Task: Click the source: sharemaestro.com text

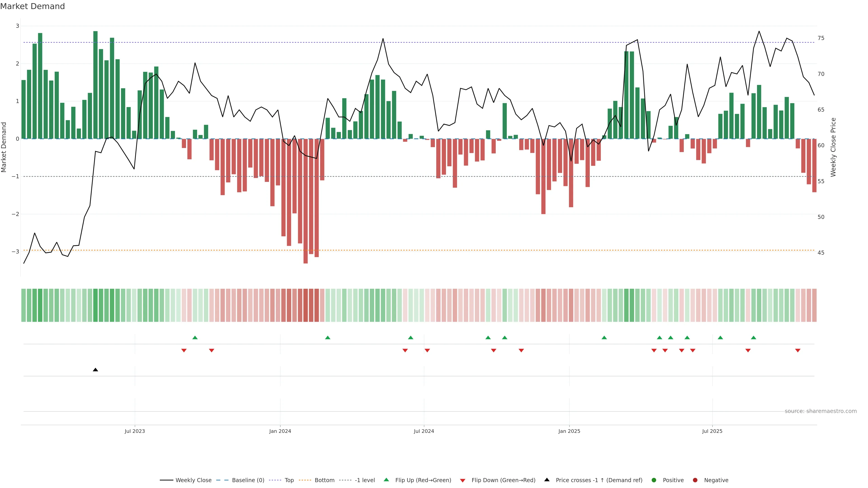Action: tap(821, 411)
